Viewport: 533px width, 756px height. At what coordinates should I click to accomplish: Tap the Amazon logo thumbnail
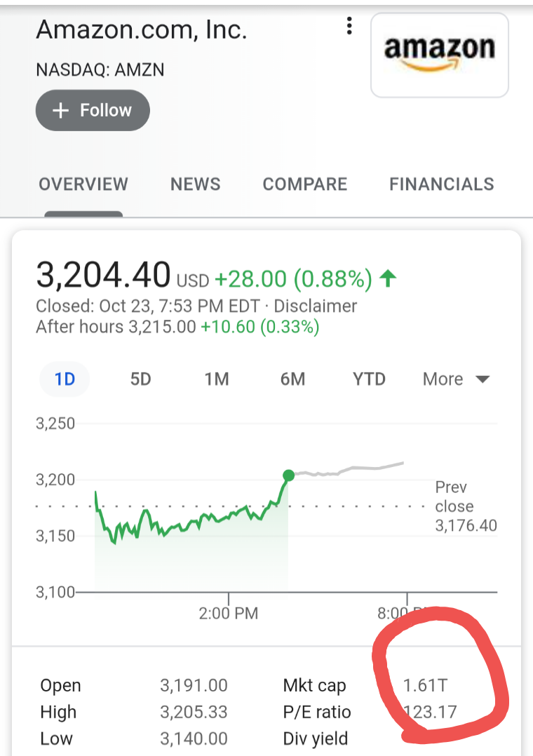[440, 55]
